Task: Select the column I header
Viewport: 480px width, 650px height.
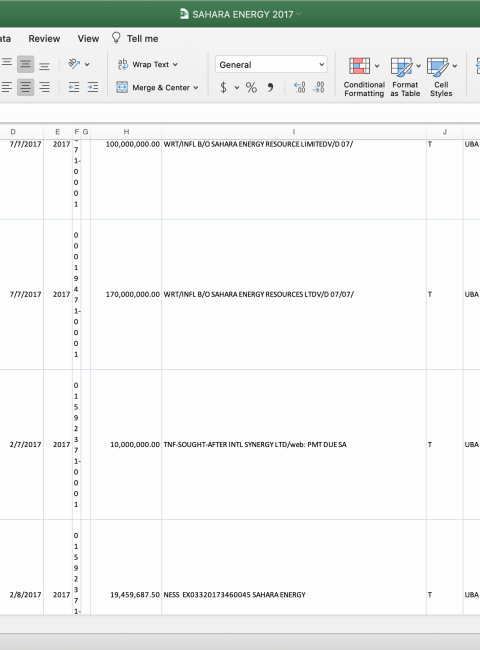Action: 293,132
